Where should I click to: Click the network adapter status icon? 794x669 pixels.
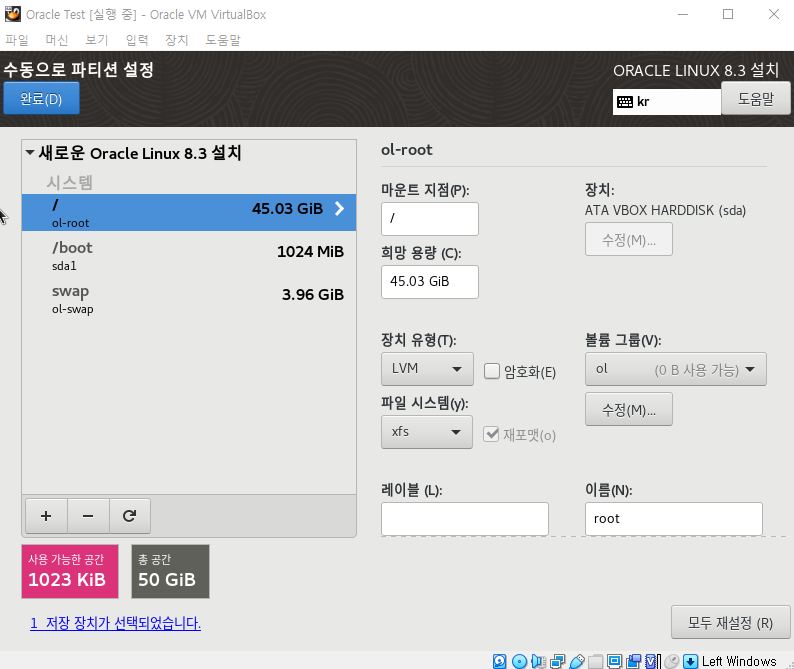coord(558,661)
